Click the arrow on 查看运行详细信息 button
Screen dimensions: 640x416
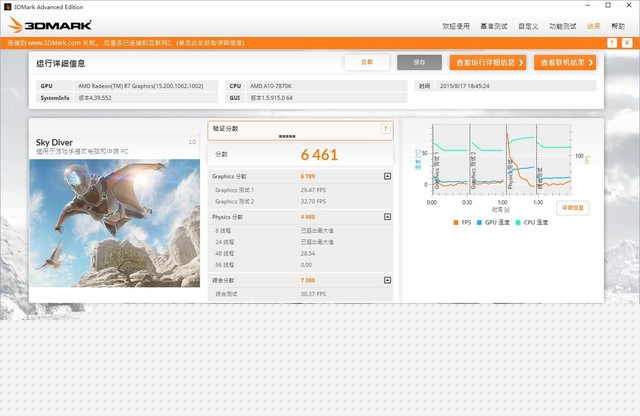[x=521, y=62]
